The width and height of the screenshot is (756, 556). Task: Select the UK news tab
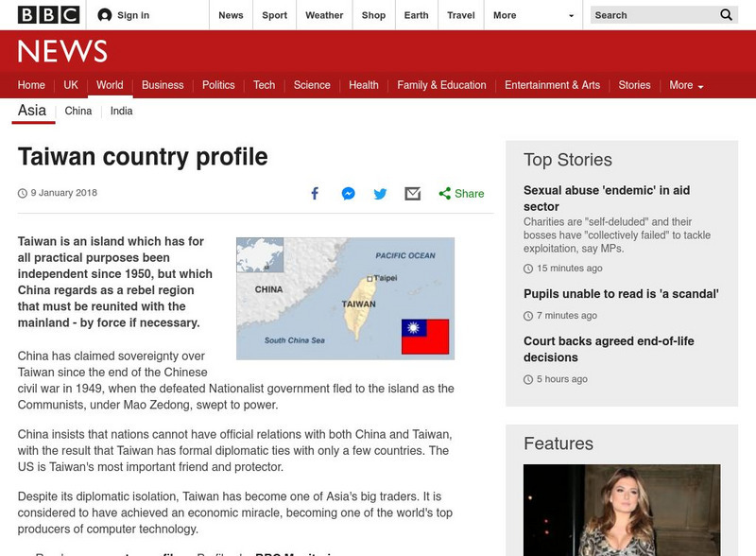click(x=71, y=85)
